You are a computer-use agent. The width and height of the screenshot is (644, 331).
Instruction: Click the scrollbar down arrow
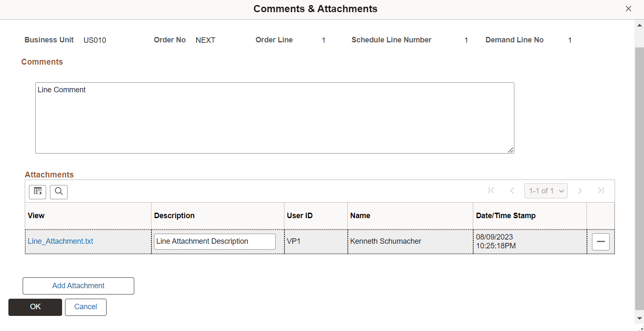[639, 318]
